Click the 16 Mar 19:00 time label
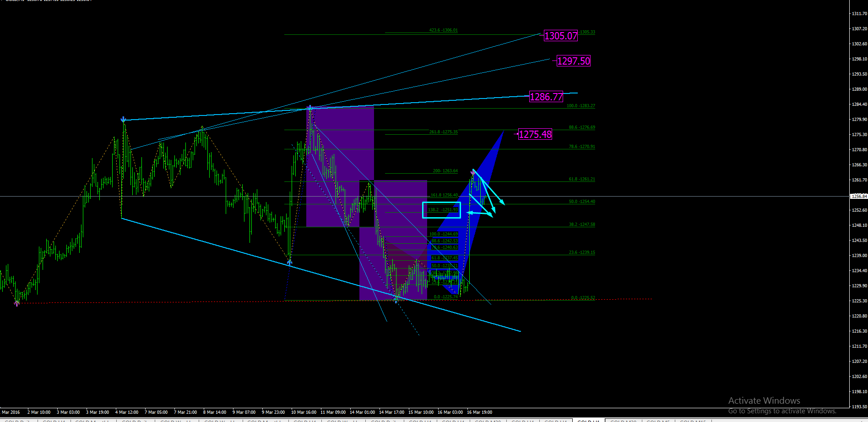 [x=480, y=412]
